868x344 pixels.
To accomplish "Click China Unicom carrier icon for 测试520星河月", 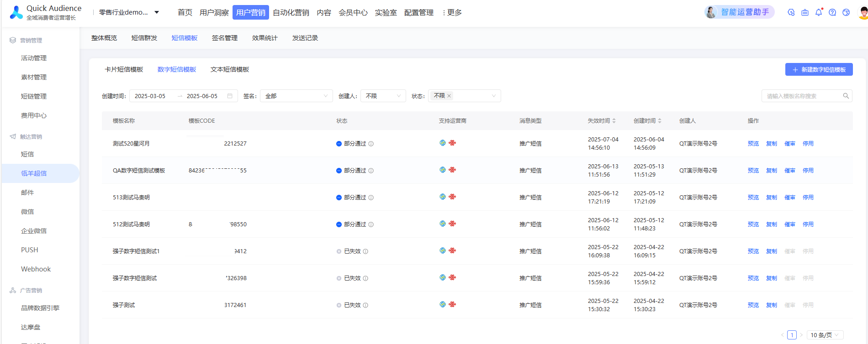I will click(452, 143).
